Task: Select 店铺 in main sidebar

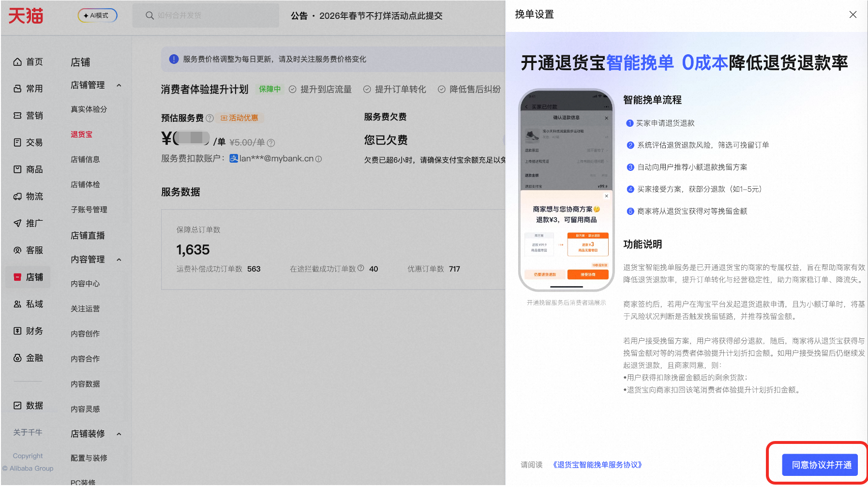Action: point(28,277)
